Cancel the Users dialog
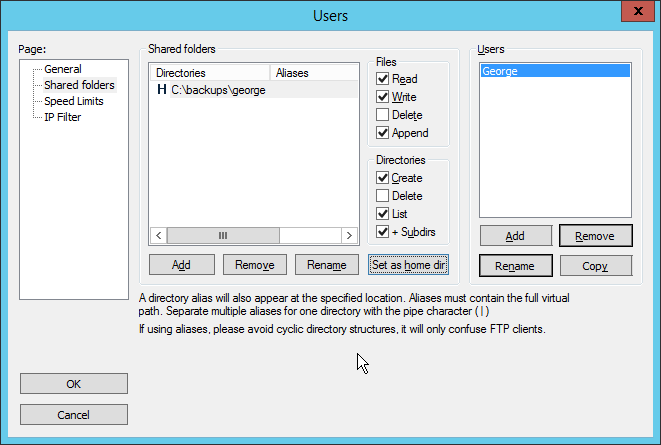Image resolution: width=661 pixels, height=445 pixels. (x=74, y=415)
